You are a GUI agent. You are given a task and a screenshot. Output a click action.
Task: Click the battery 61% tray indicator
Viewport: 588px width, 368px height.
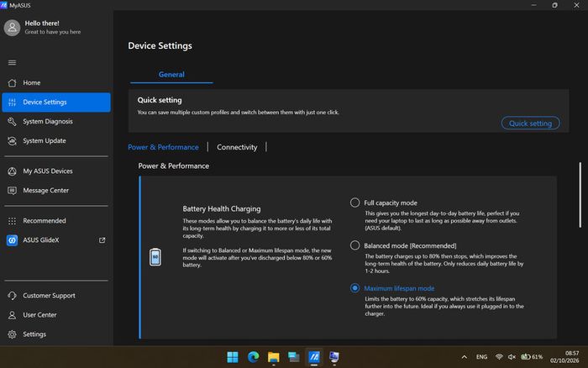pyautogui.click(x=532, y=357)
